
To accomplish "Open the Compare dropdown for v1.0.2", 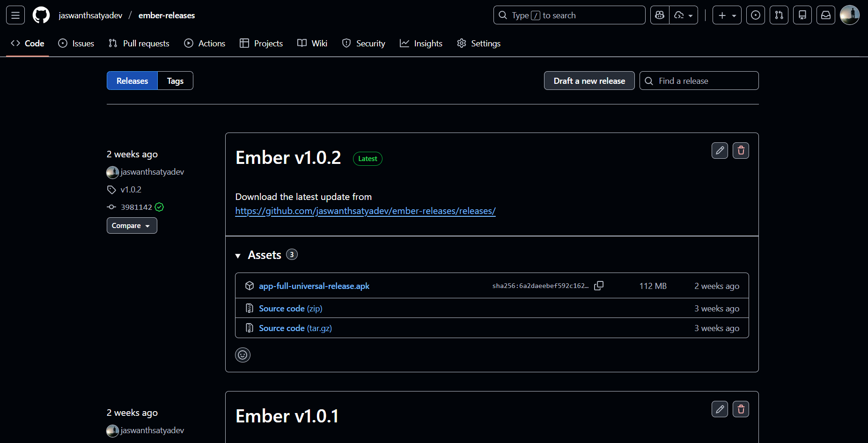I will click(132, 225).
